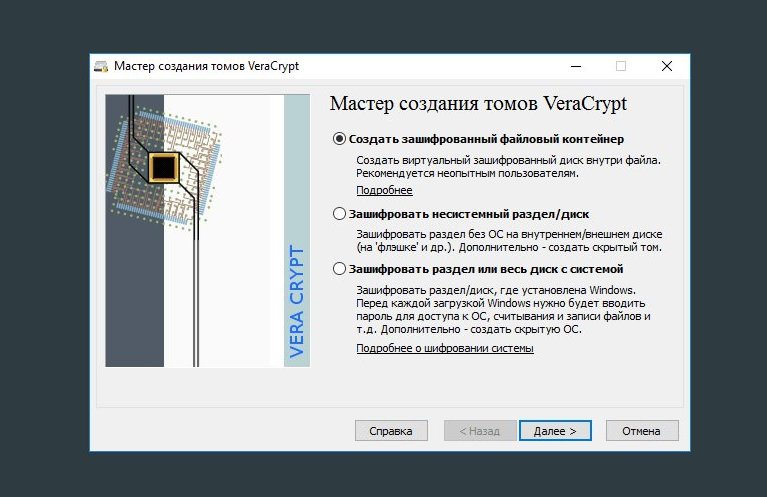Proceed with the 'Далее >' button
This screenshot has width=767, height=497.
pos(555,431)
